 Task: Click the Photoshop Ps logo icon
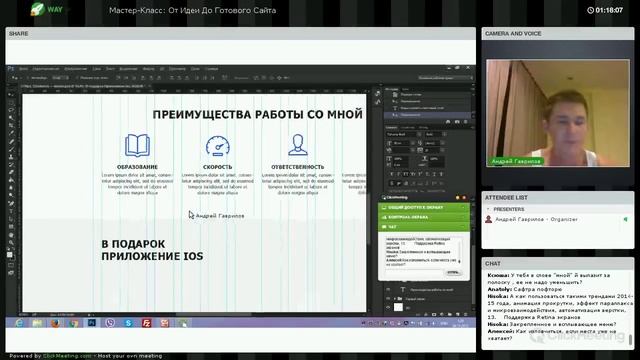[x=11, y=69]
